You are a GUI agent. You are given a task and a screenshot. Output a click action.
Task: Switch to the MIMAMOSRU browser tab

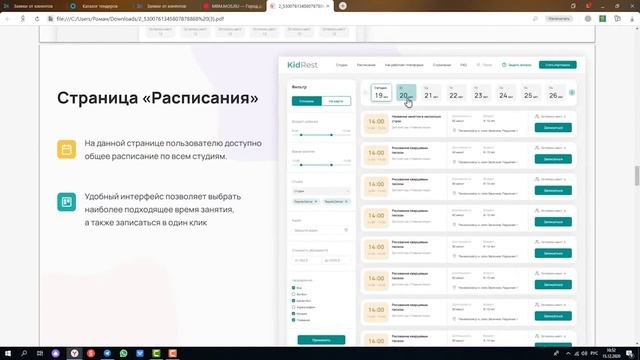pyautogui.click(x=233, y=6)
